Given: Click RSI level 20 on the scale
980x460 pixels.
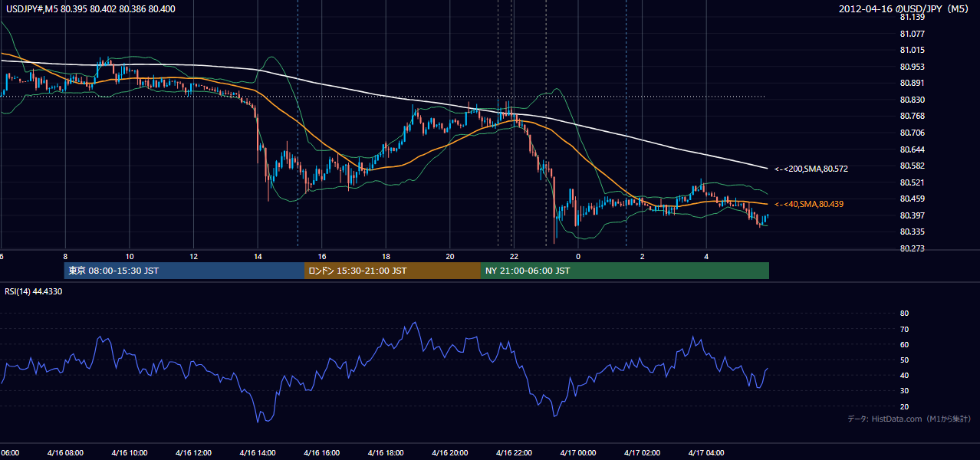Looking at the screenshot, I should 904,406.
